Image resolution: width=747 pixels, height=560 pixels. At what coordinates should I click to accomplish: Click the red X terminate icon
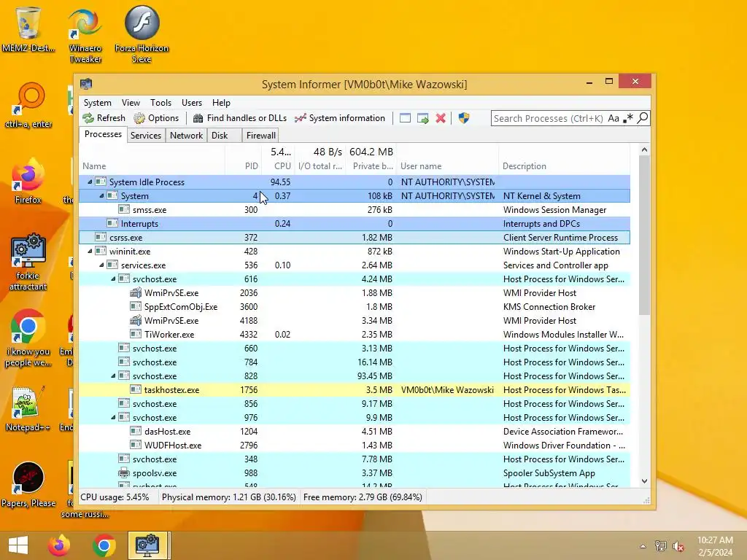pyautogui.click(x=441, y=118)
